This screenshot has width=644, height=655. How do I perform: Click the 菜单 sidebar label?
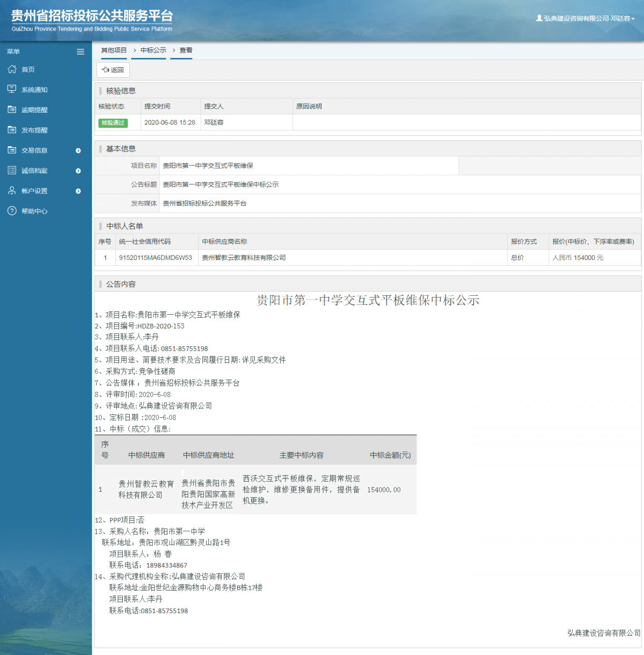click(x=13, y=52)
